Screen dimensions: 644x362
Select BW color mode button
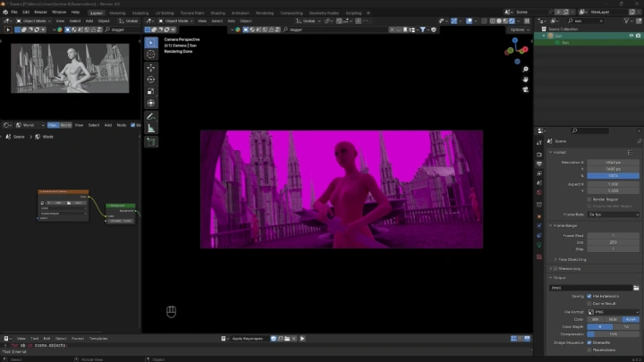pos(595,320)
